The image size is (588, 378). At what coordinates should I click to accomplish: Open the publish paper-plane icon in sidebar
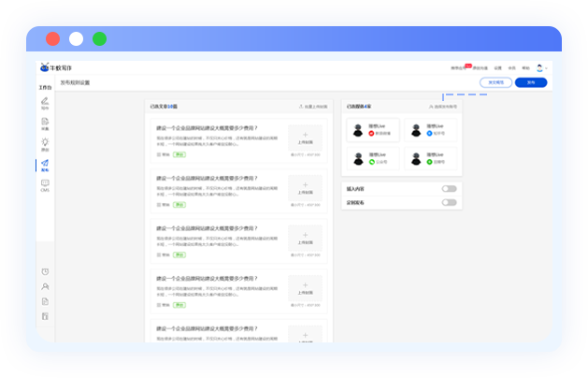point(45,165)
